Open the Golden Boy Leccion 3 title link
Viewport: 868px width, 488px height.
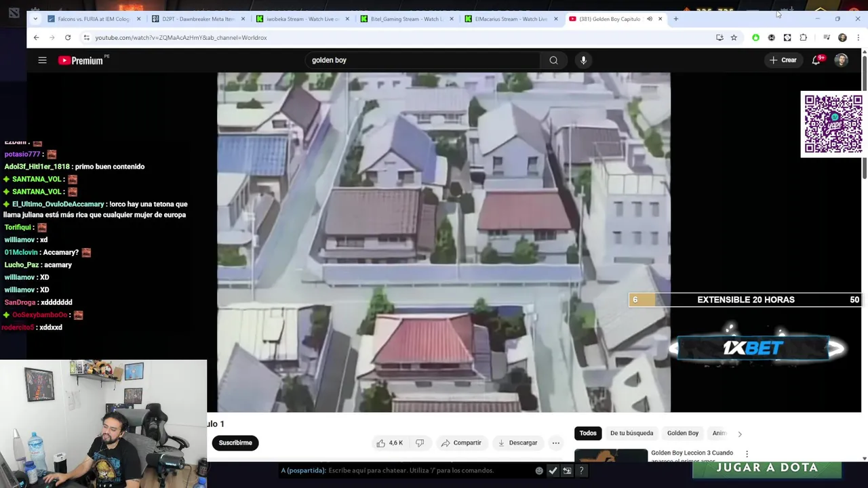point(692,455)
